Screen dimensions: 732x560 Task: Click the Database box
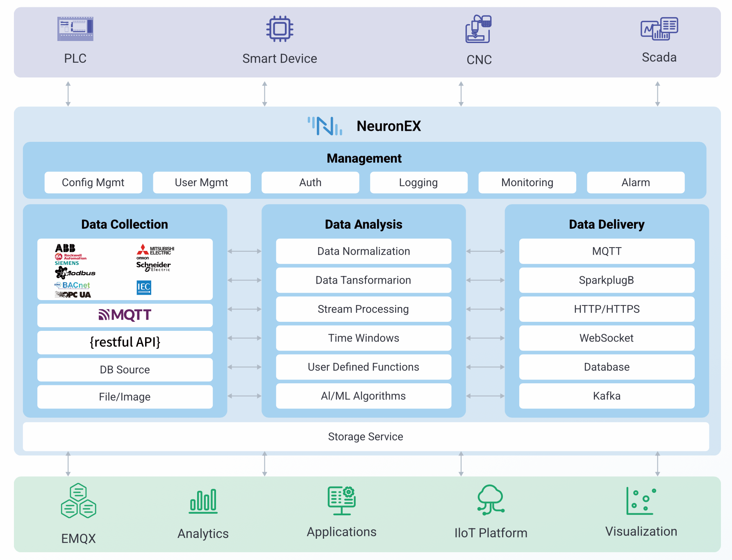(x=607, y=367)
